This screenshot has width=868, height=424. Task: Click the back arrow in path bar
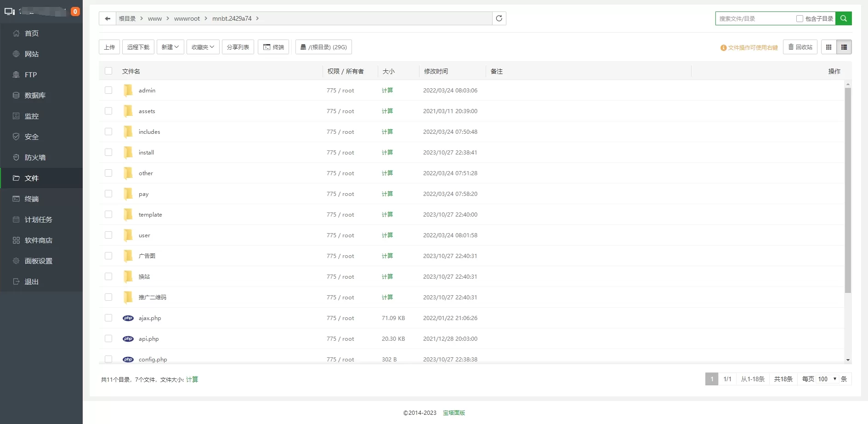(x=108, y=18)
